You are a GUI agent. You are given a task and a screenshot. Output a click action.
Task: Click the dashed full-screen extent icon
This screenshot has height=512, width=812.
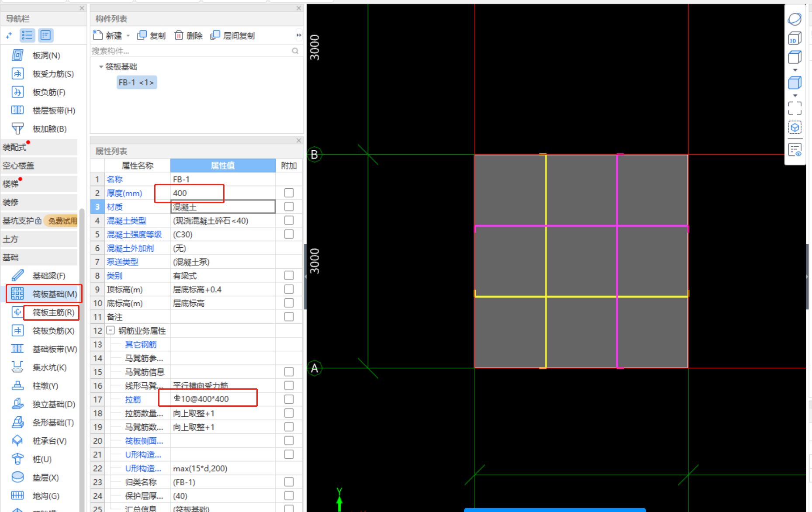(795, 108)
